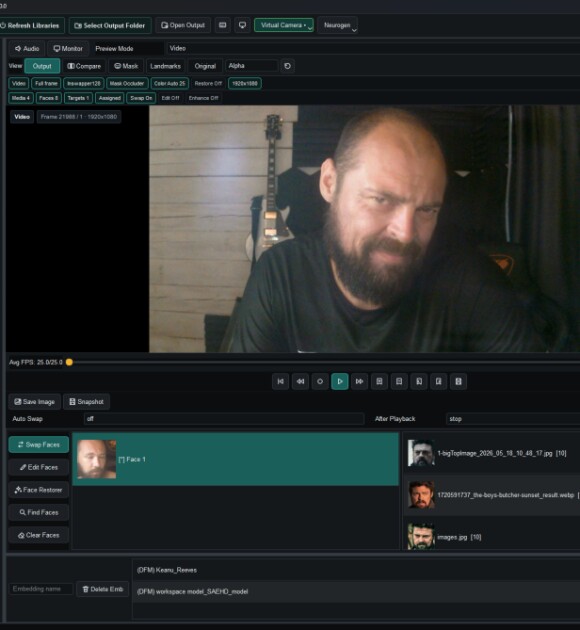Click the Faces 8 chip
580x630 pixels.
(x=49, y=98)
